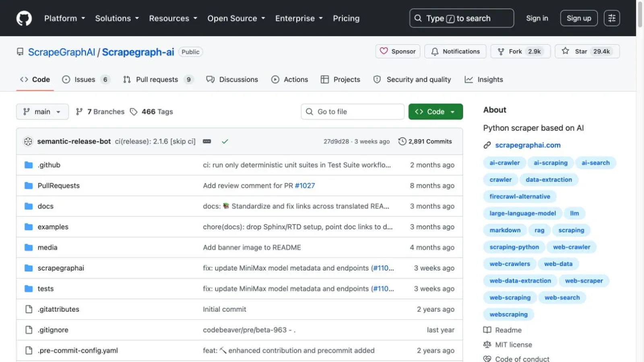Open the global navigation settings icon
Screen dimensions: 644x362
[x=612, y=18]
